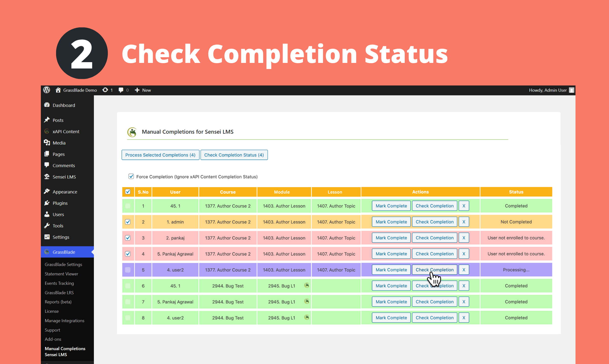Click Process Selected Completions (4) button
Viewport: 609px width, 364px height.
coord(160,155)
